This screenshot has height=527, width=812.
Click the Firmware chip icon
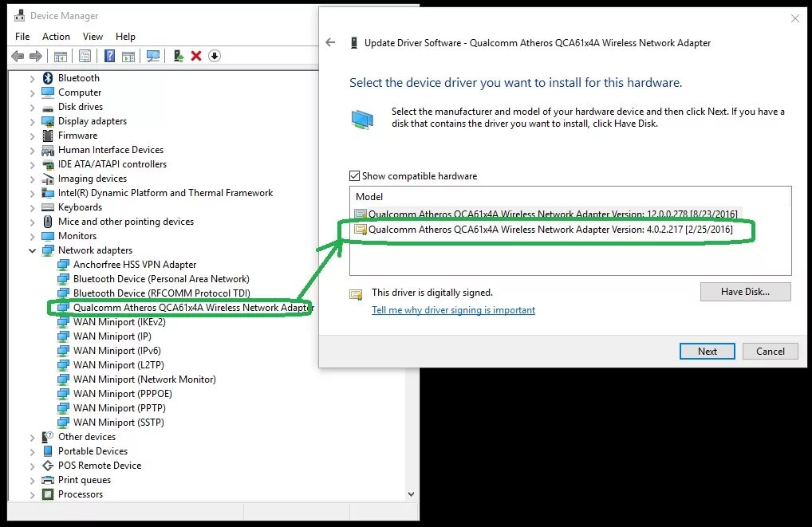tap(48, 136)
